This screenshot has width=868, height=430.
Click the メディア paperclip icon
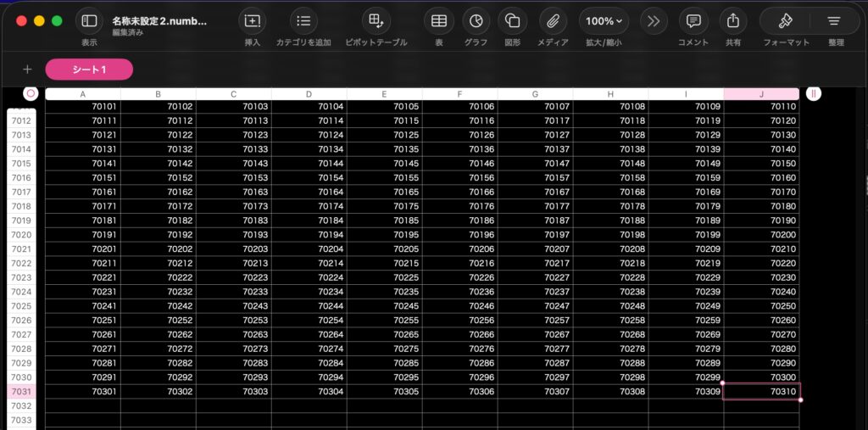tap(553, 21)
